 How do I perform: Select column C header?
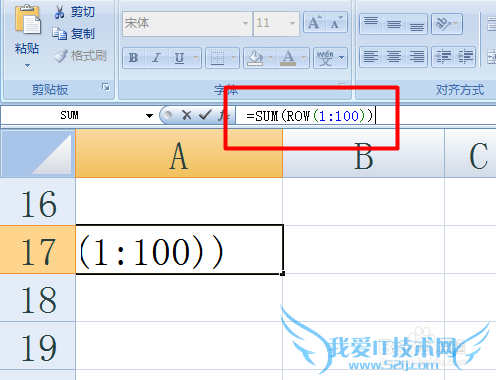tap(470, 153)
